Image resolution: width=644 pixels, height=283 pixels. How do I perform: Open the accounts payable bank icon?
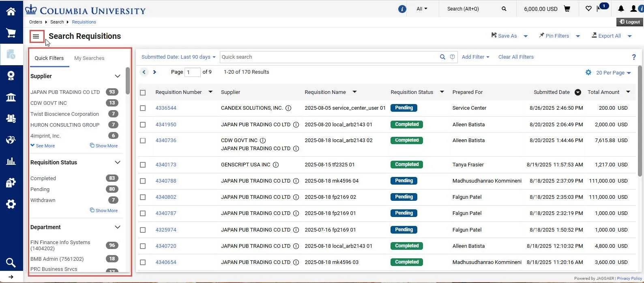11,97
